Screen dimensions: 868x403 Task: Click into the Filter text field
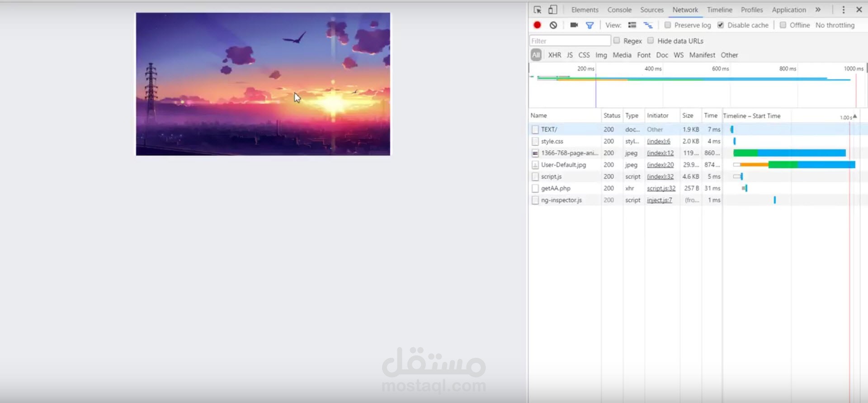click(x=570, y=41)
